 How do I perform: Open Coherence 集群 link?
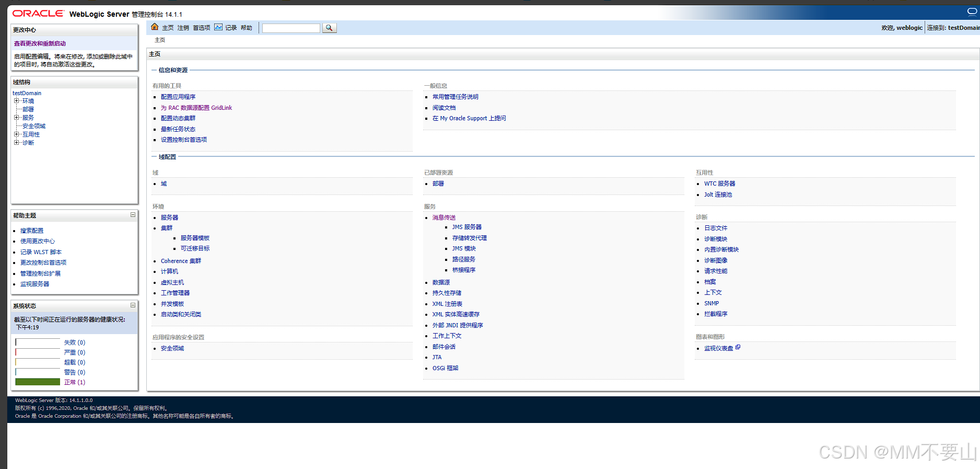click(181, 261)
